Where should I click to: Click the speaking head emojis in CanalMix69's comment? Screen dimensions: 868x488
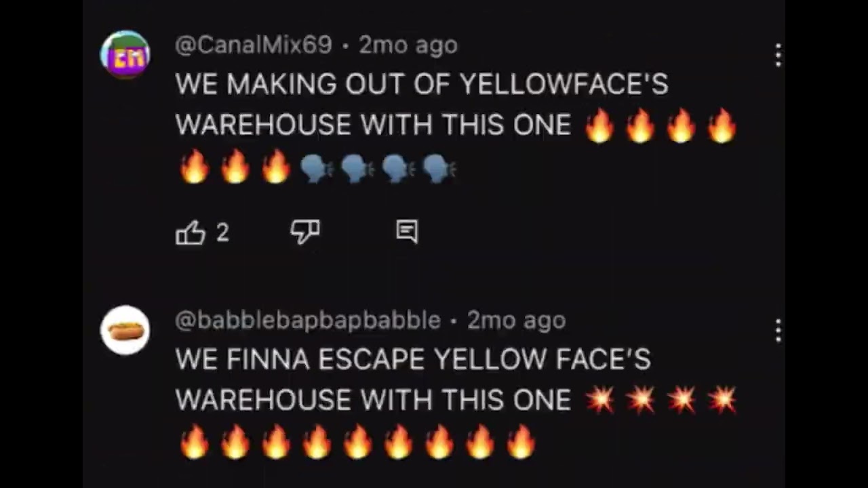tap(378, 169)
